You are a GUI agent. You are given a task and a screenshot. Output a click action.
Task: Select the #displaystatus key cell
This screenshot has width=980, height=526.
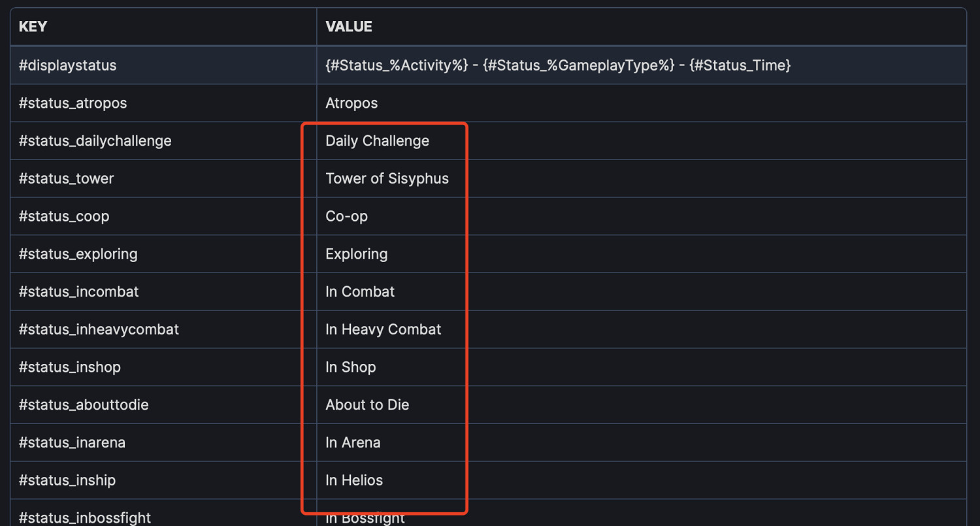point(68,65)
